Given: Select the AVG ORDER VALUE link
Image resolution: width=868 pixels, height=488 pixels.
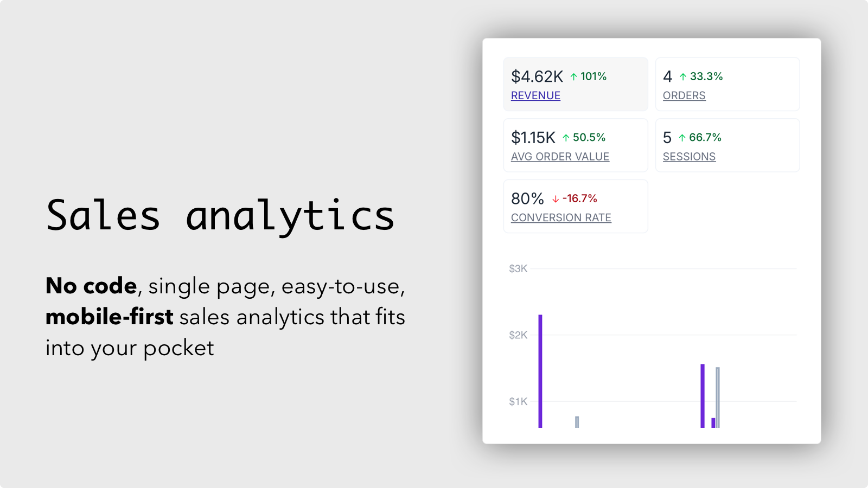Looking at the screenshot, I should (x=560, y=157).
